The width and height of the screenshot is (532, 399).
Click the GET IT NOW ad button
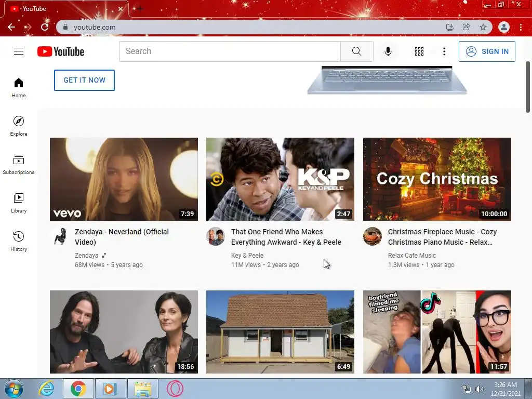coord(85,80)
